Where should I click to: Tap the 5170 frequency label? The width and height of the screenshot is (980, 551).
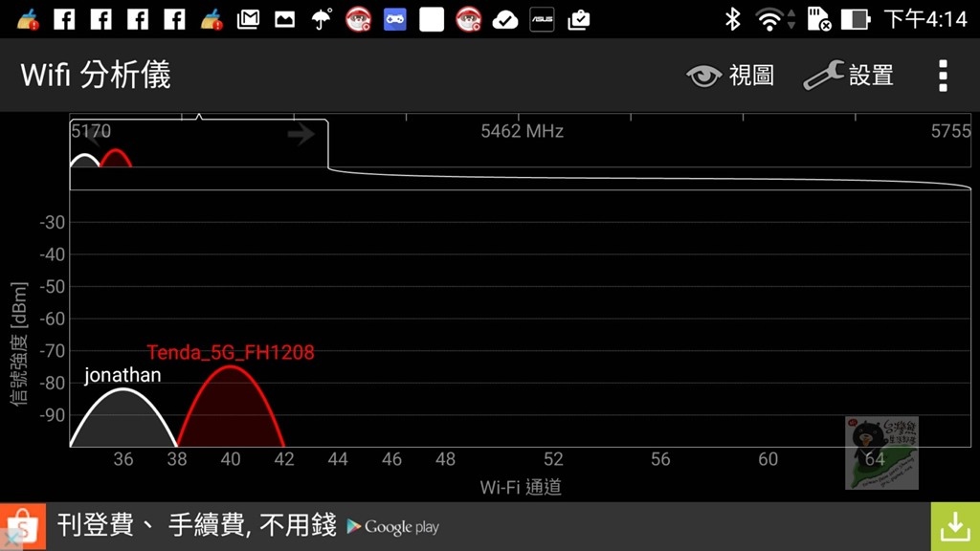(91, 130)
